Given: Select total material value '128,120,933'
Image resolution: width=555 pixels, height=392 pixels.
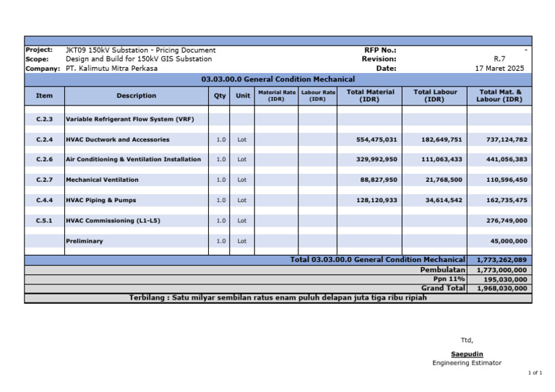Looking at the screenshot, I should pyautogui.click(x=377, y=201).
